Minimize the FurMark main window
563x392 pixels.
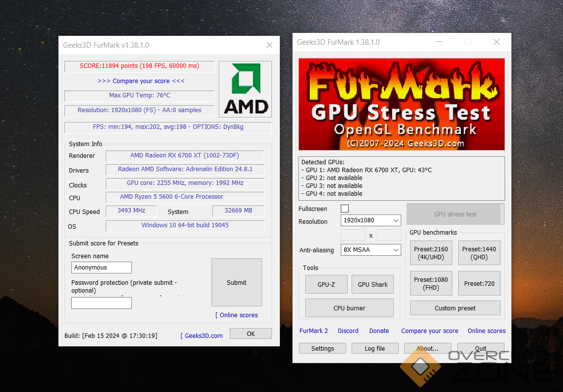click(x=439, y=42)
